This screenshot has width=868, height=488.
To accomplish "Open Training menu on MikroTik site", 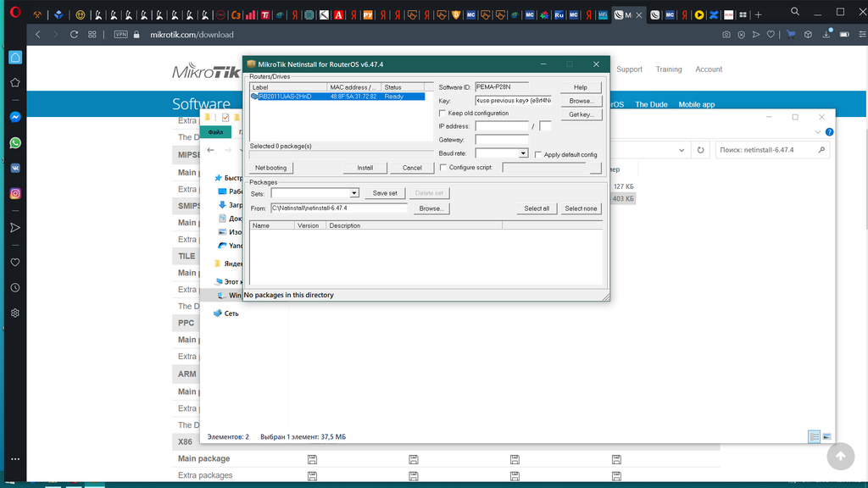I will (x=668, y=69).
